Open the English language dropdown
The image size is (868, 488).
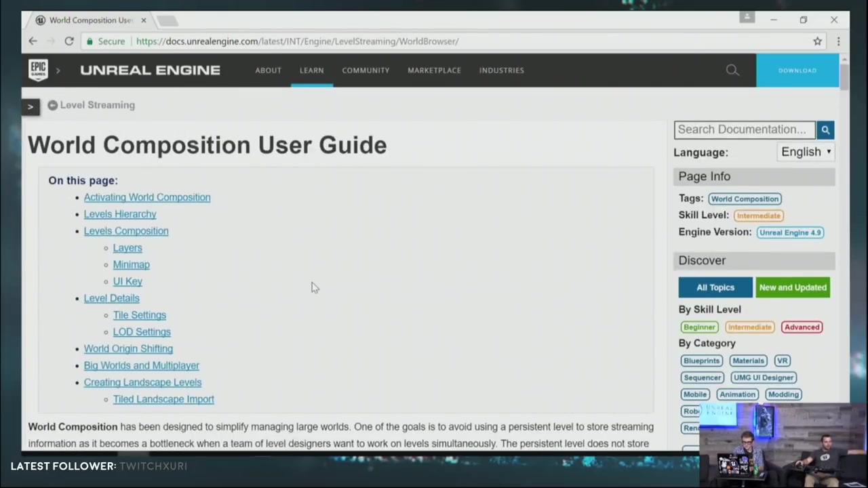tap(806, 152)
